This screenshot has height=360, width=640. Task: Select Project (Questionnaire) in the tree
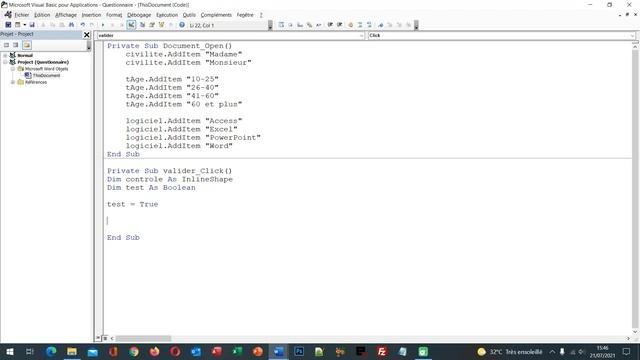43,62
